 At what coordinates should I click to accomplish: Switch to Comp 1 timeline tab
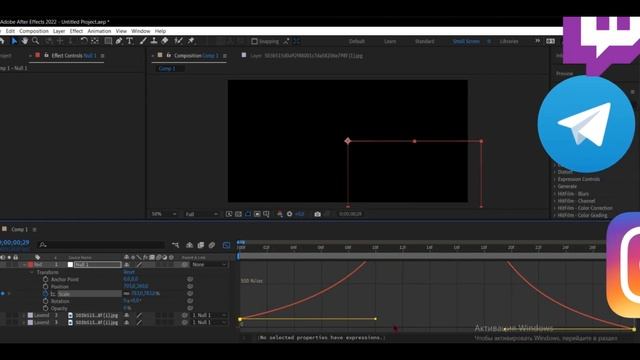pyautogui.click(x=20, y=229)
